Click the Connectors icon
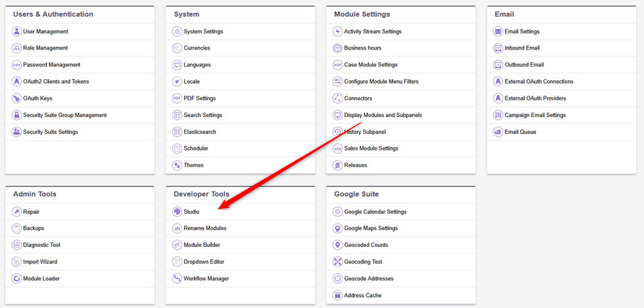 click(x=337, y=98)
